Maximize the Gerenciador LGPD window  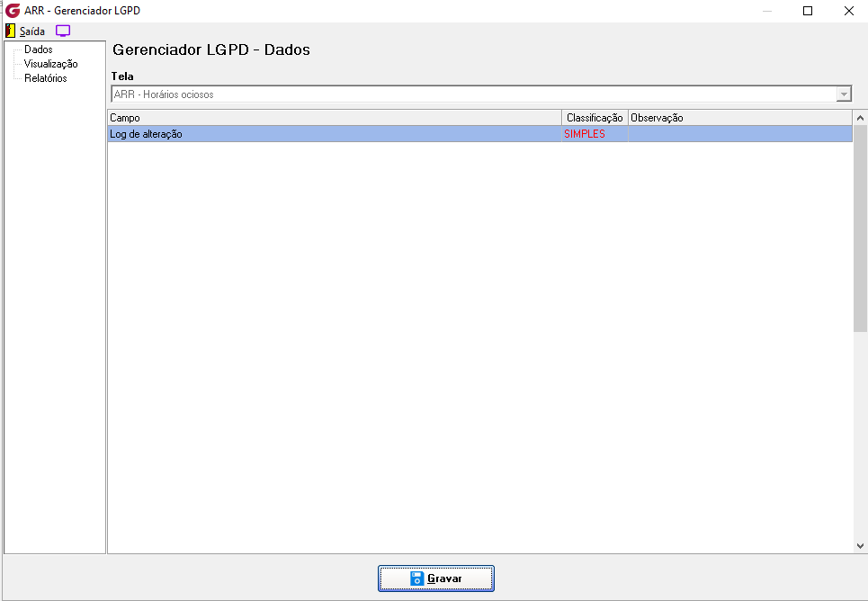pyautogui.click(x=808, y=11)
